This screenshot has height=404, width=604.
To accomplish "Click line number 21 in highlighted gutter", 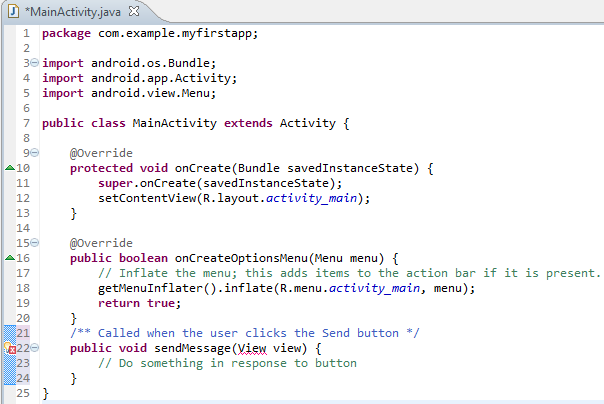I will [x=23, y=333].
